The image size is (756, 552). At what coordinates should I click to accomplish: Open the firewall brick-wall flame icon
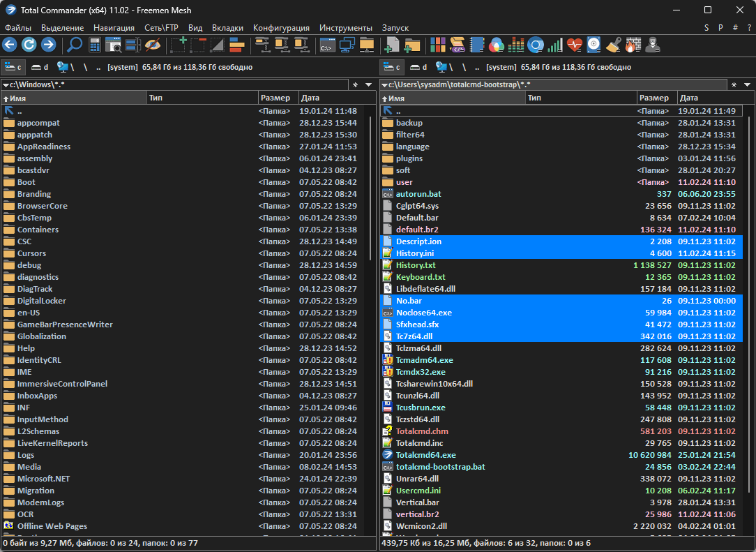(633, 45)
